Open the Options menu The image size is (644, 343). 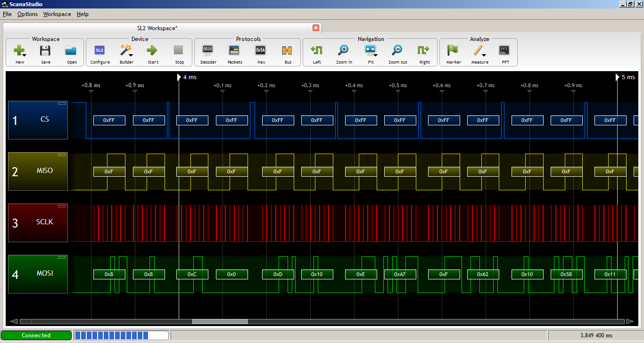point(27,14)
